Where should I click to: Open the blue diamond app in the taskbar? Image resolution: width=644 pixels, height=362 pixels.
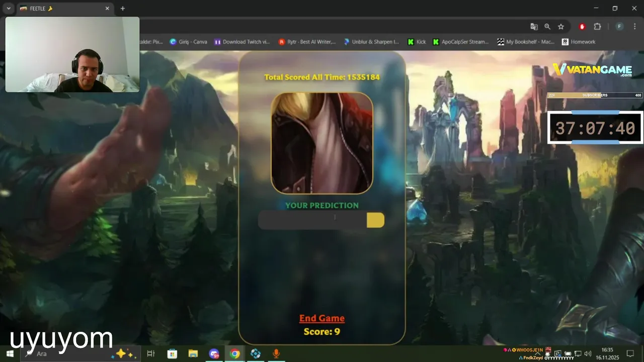coord(256,354)
